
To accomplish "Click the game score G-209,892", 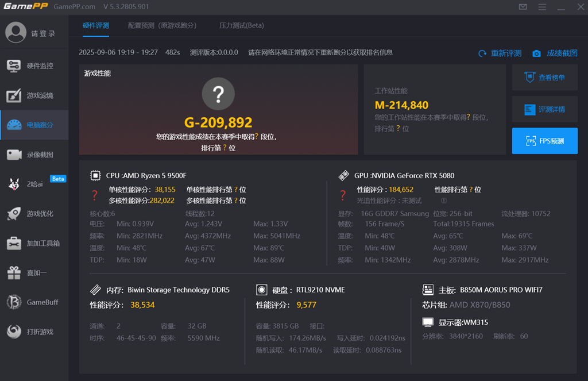I will coord(218,122).
